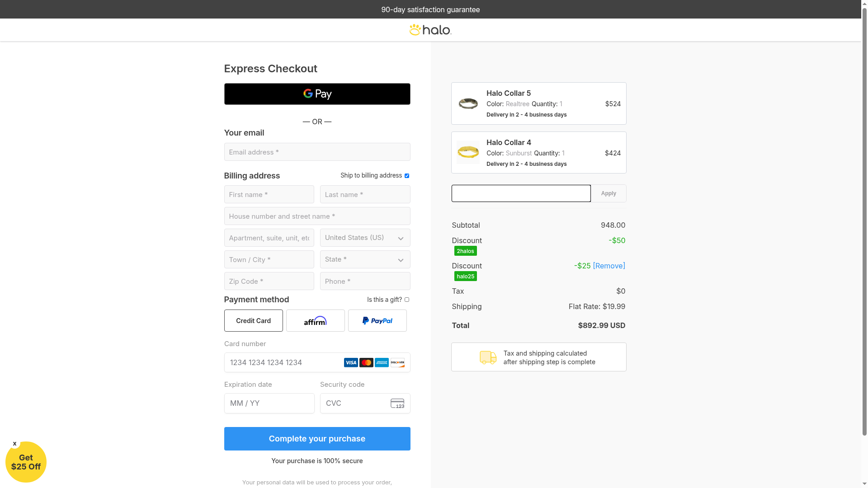Uncheck Ship to billing address
Image resolution: width=868 pixels, height=488 pixels.
click(x=407, y=176)
